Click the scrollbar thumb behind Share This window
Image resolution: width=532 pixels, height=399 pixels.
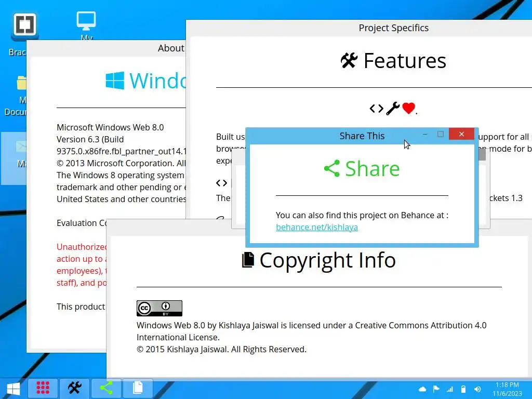[x=482, y=154]
